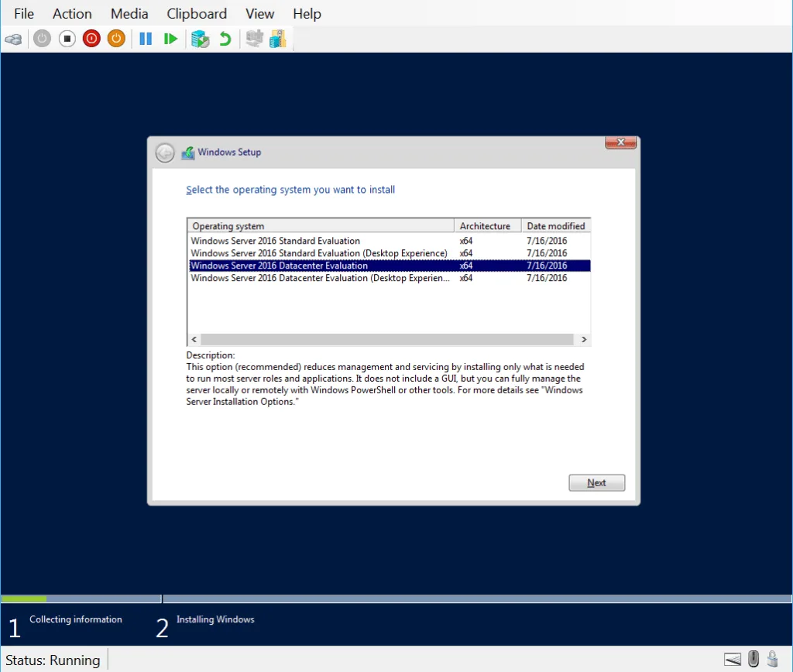793x672 pixels.
Task: Click the Architecture column header
Action: (x=488, y=226)
